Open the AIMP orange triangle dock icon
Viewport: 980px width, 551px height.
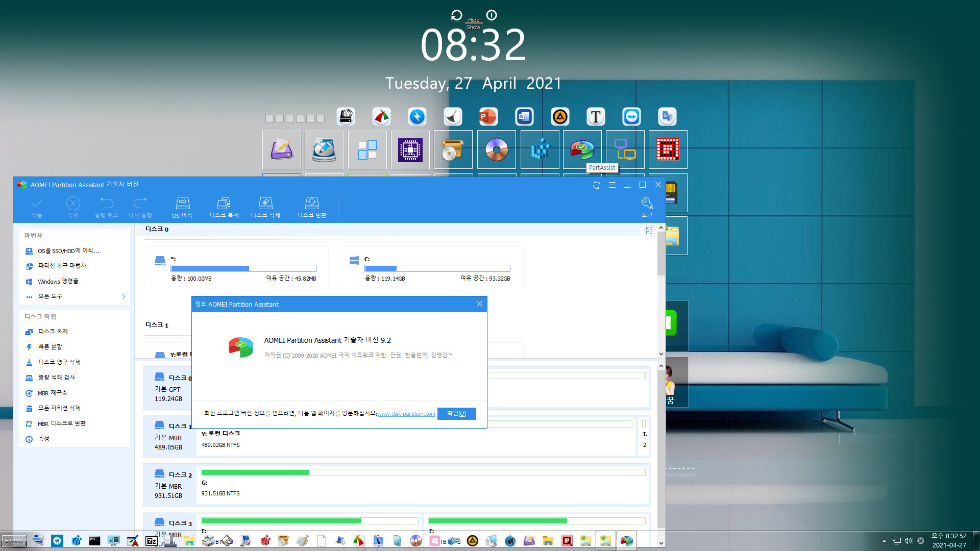pyautogui.click(x=560, y=117)
